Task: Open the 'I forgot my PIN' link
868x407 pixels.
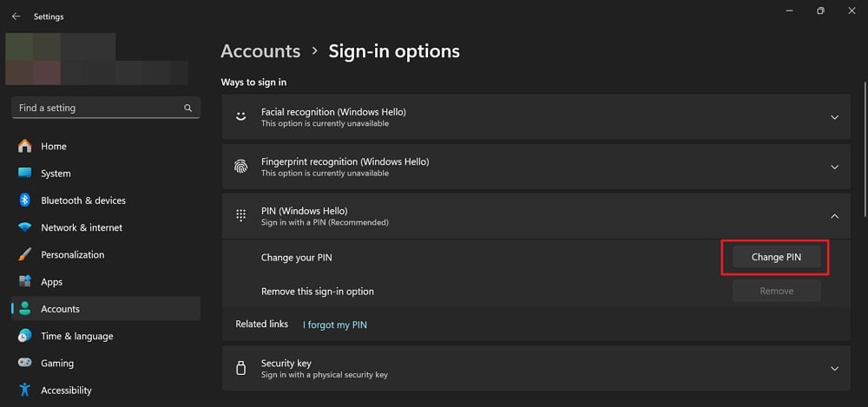Action: point(335,325)
